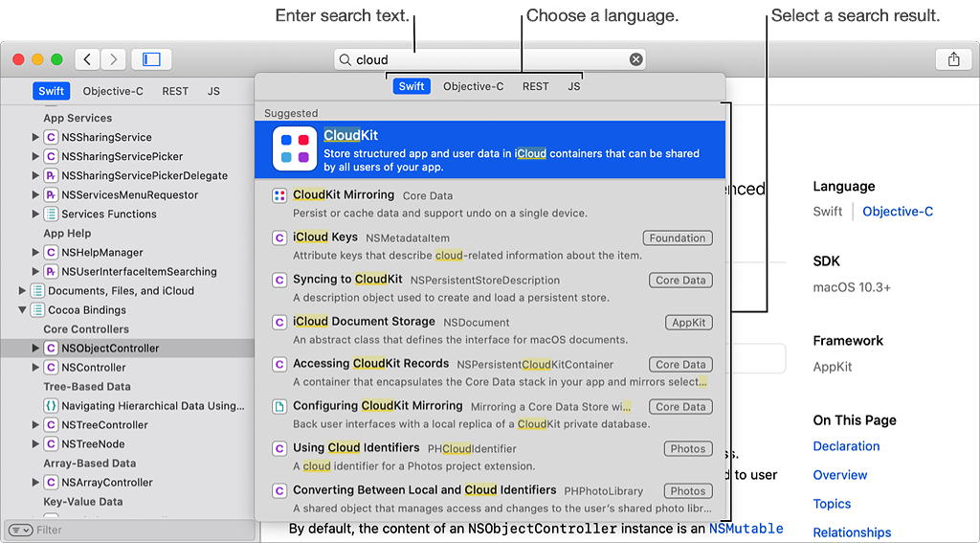This screenshot has height=543, width=980.
Task: Jump to Topics section
Action: 832,504
